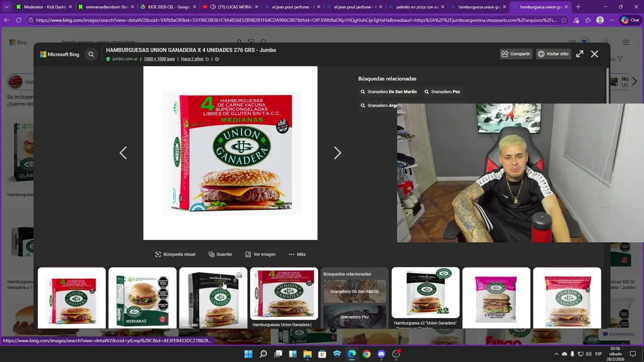
Task: Open Google Chrome from taskbar
Action: pyautogui.click(x=366, y=354)
